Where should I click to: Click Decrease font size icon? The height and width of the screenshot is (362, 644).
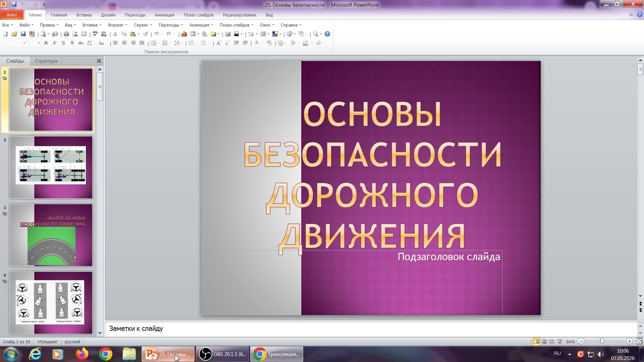pos(227,43)
